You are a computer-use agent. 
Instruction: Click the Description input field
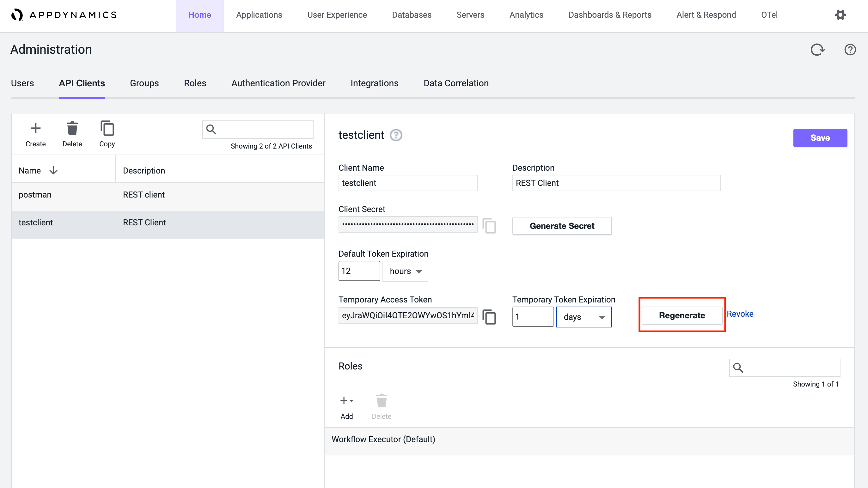(616, 183)
